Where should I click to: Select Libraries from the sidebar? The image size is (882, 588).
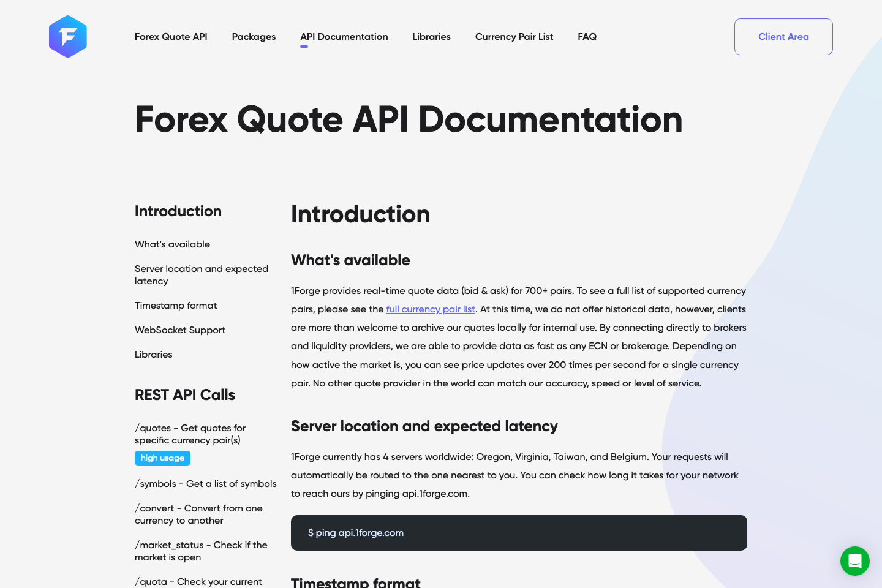(154, 354)
